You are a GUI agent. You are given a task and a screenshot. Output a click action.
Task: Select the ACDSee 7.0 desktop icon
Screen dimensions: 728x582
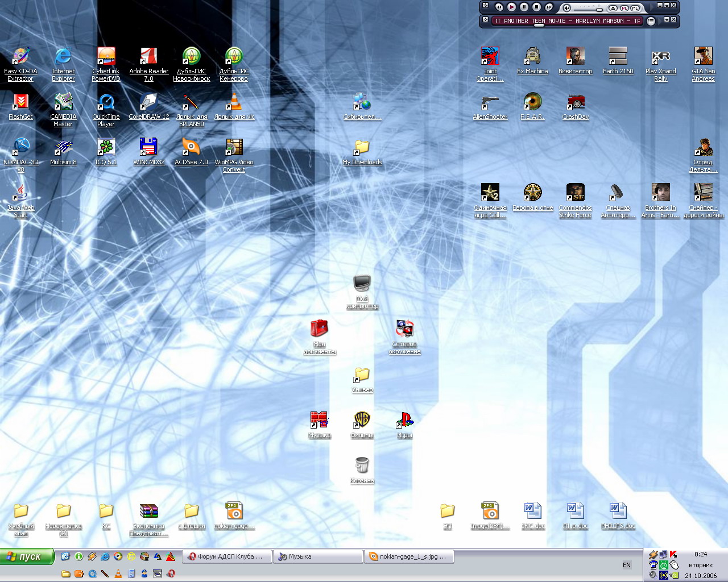[191, 148]
